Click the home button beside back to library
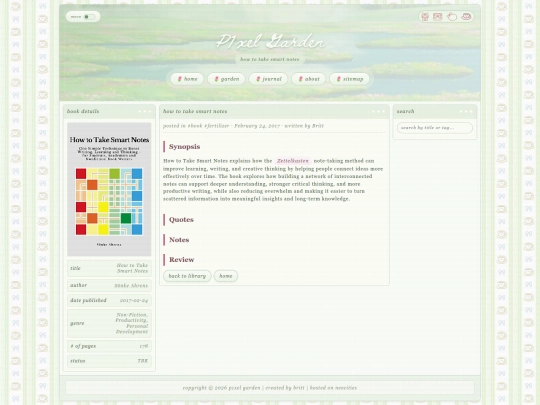540x405 pixels. click(226, 276)
